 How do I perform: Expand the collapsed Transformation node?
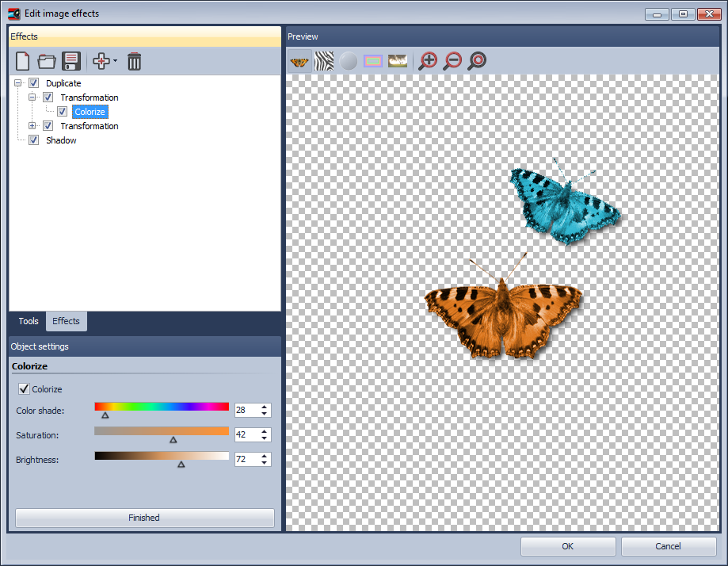(32, 125)
